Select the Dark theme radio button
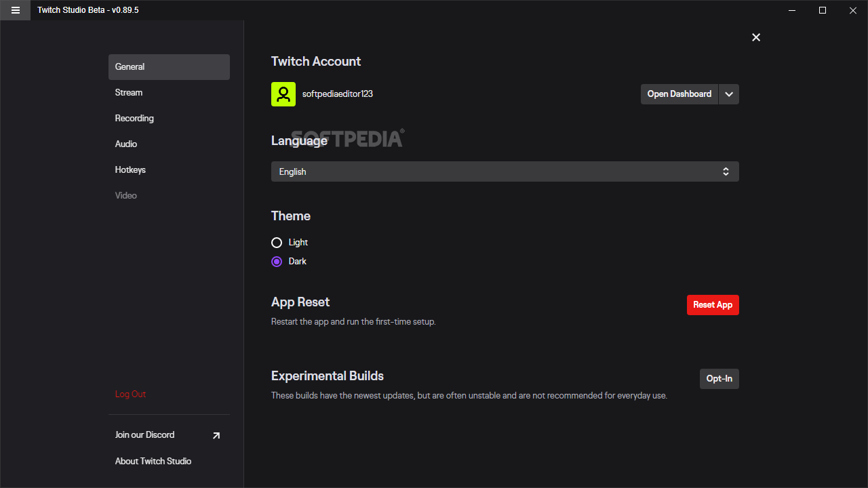Viewport: 868px width, 488px height. (277, 262)
